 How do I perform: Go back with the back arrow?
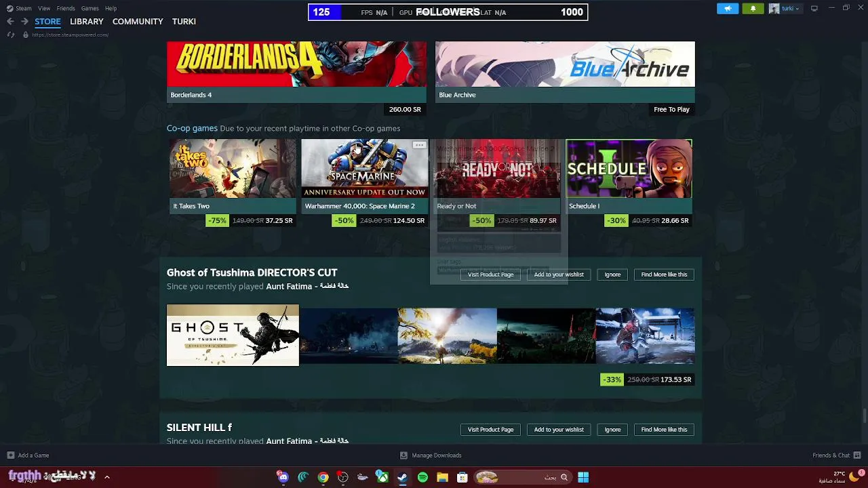click(10, 22)
